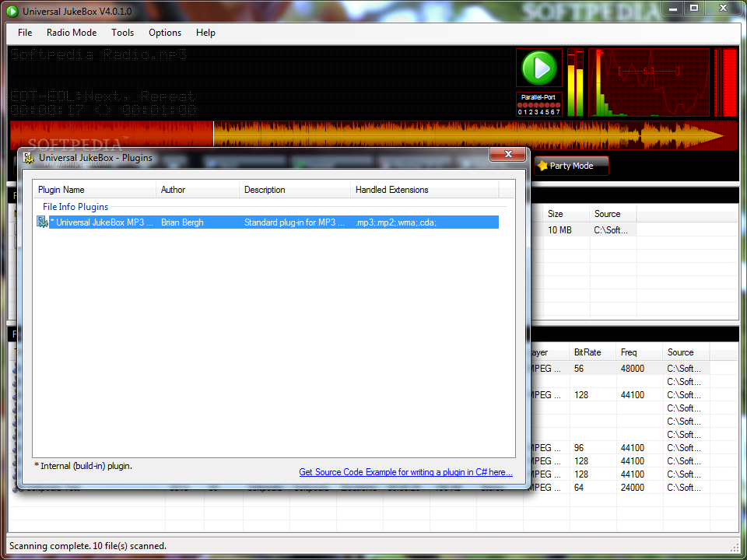Start playback with the green play button
This screenshot has width=747, height=560.
[x=538, y=68]
